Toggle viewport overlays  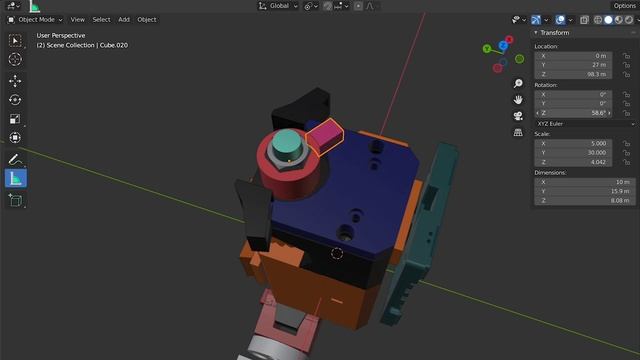[560, 20]
